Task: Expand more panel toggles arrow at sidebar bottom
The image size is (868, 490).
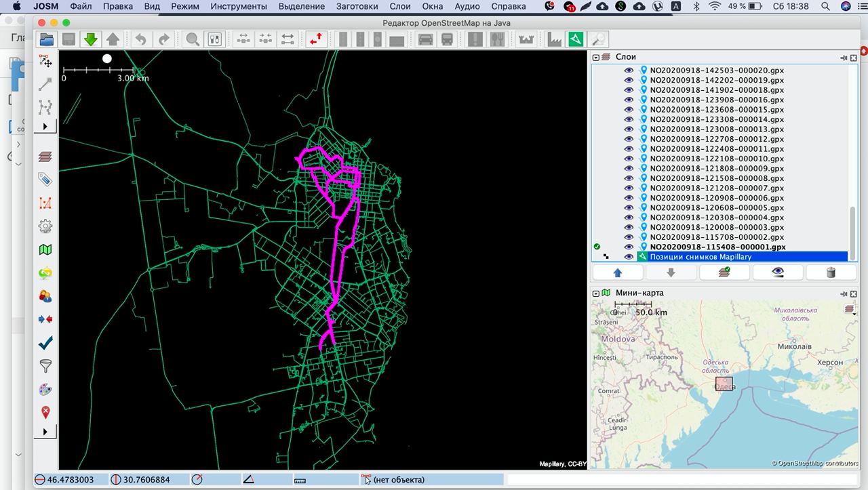Action: pyautogui.click(x=45, y=432)
